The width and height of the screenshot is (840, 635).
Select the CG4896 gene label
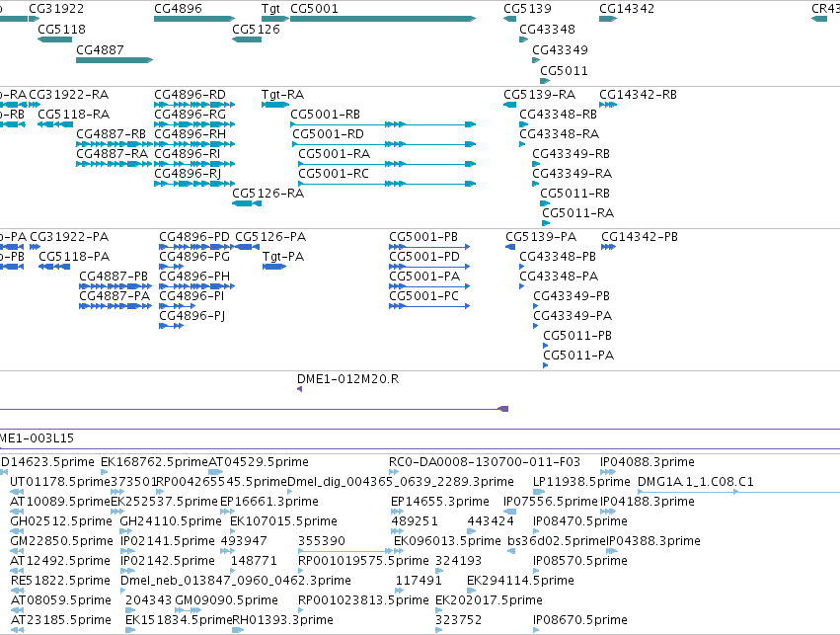[179, 9]
